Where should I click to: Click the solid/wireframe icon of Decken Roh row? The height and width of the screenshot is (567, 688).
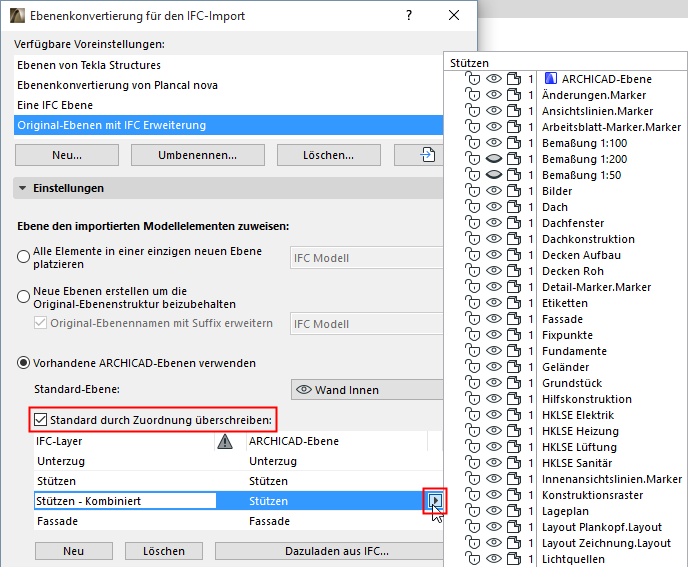pos(514,271)
